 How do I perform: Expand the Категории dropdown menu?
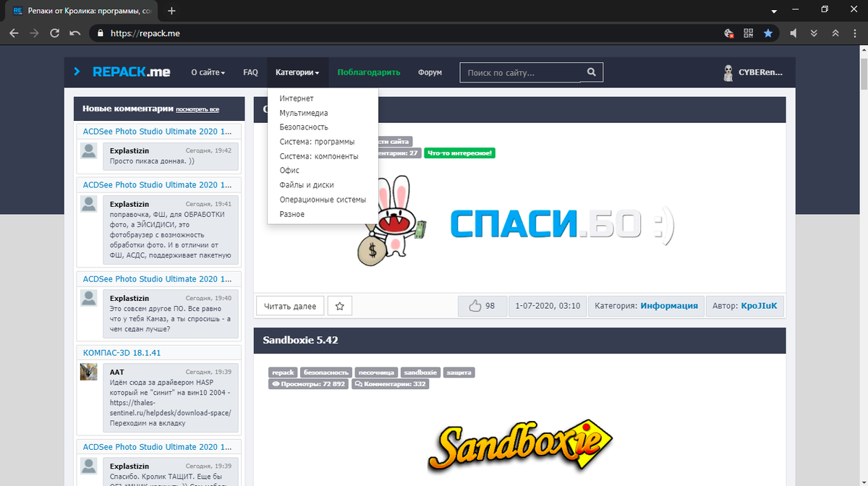tap(297, 72)
